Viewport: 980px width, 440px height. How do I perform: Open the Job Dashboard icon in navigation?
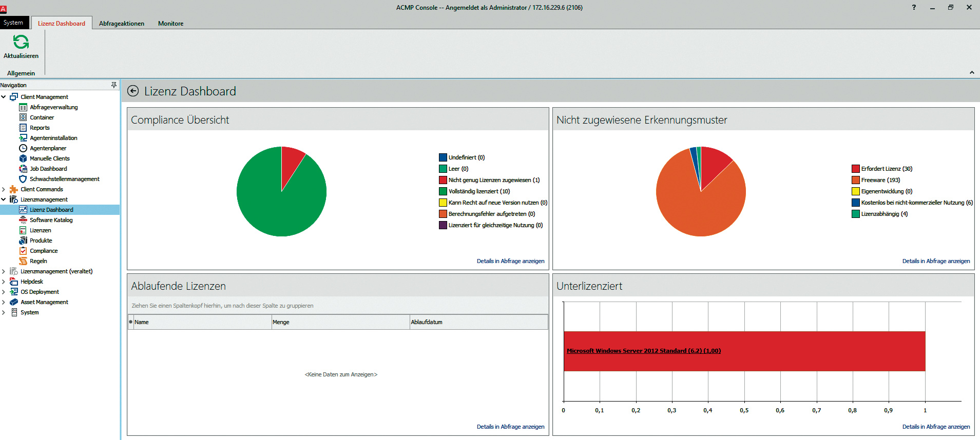point(23,169)
